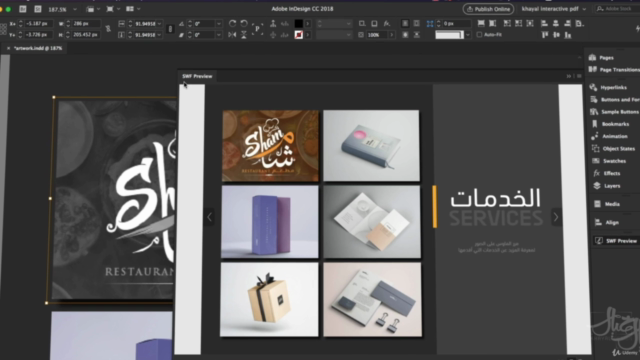Open the Buttons and Forms panel
This screenshot has height=360, width=640.
tap(615, 100)
